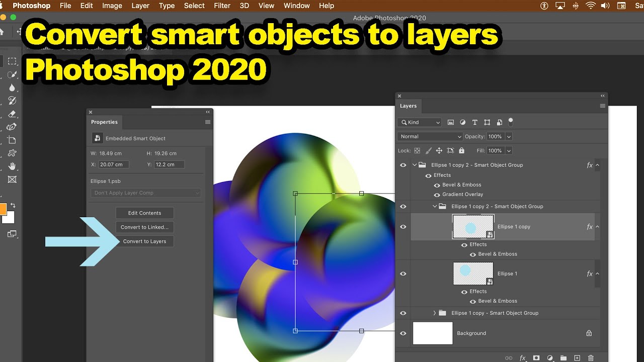Create a new layer
Viewport: 644px width, 362px height.
(577, 358)
